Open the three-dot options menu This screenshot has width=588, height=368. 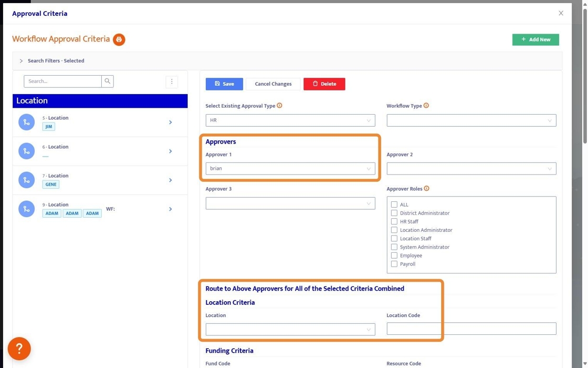[x=172, y=81]
